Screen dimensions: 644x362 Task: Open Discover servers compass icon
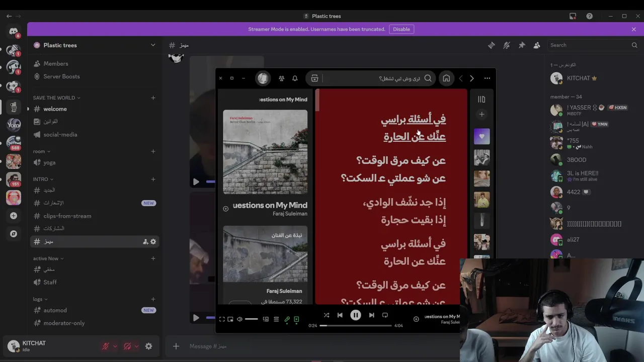pyautogui.click(x=14, y=234)
